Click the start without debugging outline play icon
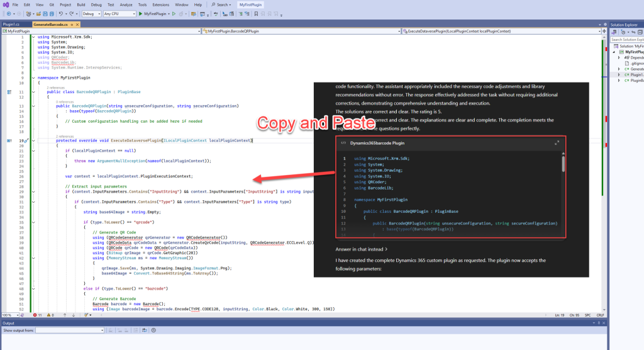The image size is (644, 350). point(174,14)
